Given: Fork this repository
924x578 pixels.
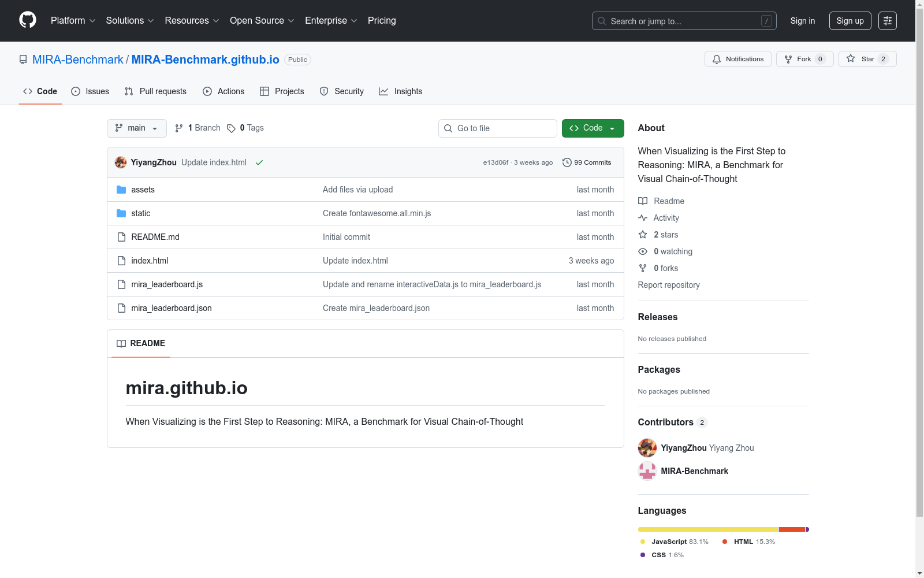Looking at the screenshot, I should 805,59.
